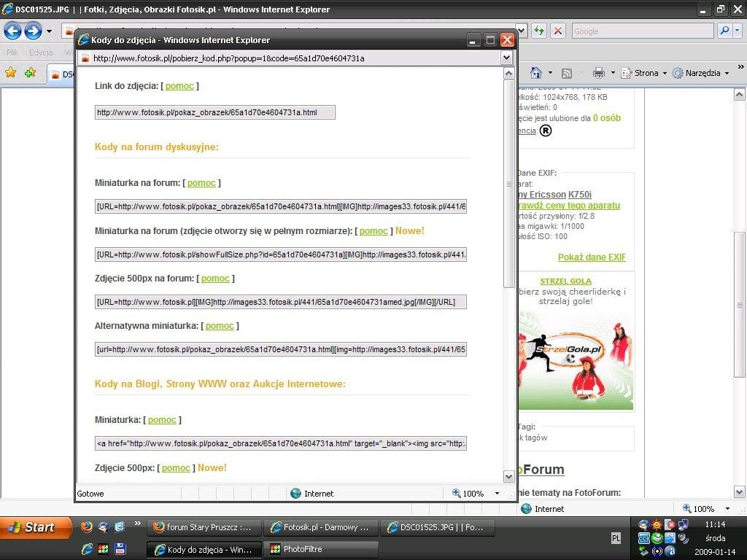This screenshot has width=747, height=560.
Task: Switch to forum Stary Pruszcz taskbar button
Action: 204,527
